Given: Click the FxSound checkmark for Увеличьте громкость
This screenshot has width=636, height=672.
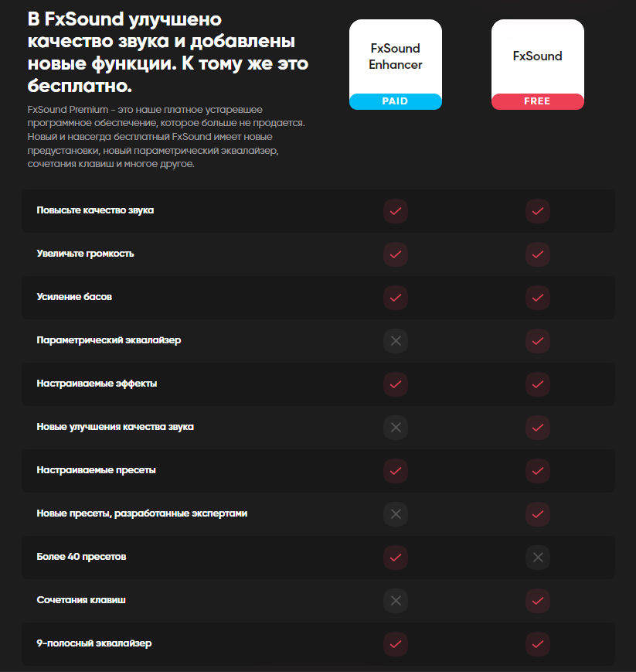Looking at the screenshot, I should click(538, 254).
